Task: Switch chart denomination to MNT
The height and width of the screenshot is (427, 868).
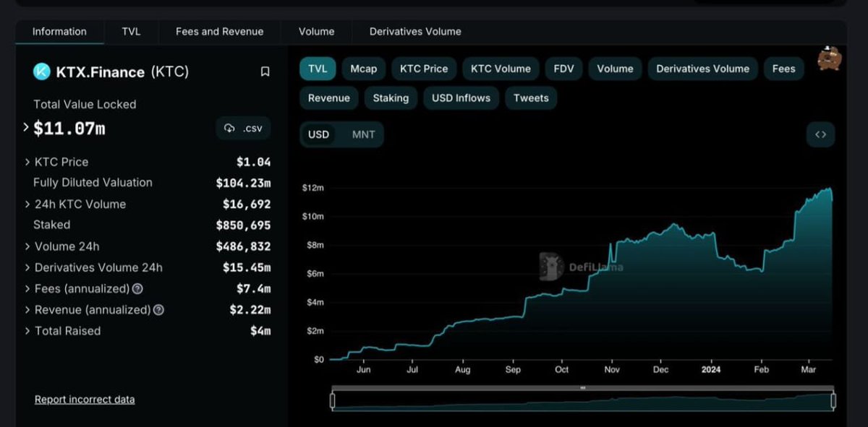Action: coord(363,134)
